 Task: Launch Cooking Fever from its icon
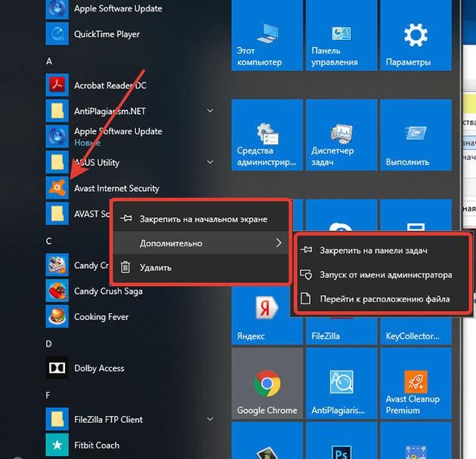(x=57, y=316)
